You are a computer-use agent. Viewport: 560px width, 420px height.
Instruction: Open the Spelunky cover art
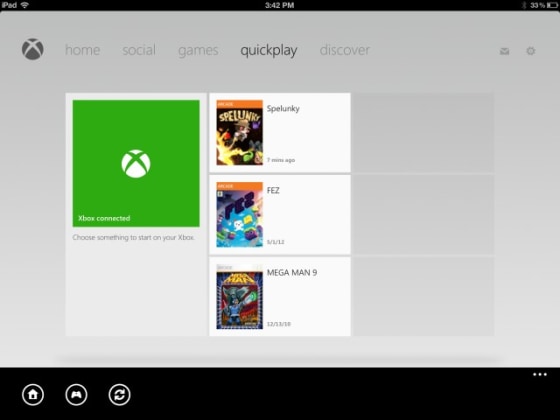pos(239,132)
